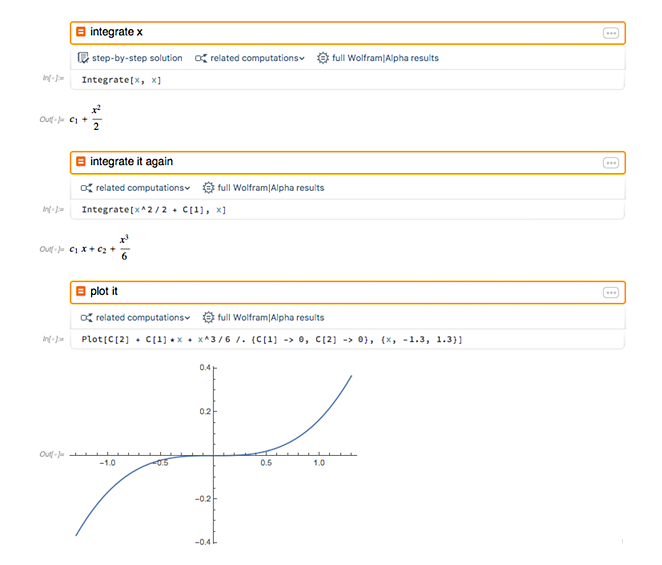Open ellipsis menu on 'plot it' cell

coord(610,292)
